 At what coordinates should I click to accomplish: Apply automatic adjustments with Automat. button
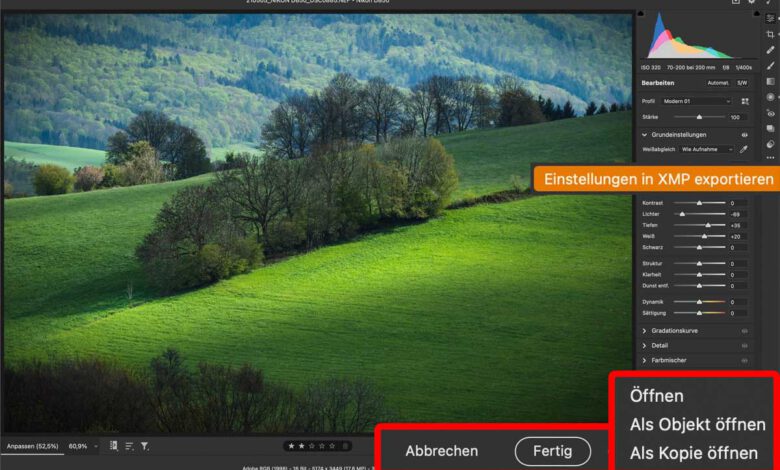click(718, 83)
